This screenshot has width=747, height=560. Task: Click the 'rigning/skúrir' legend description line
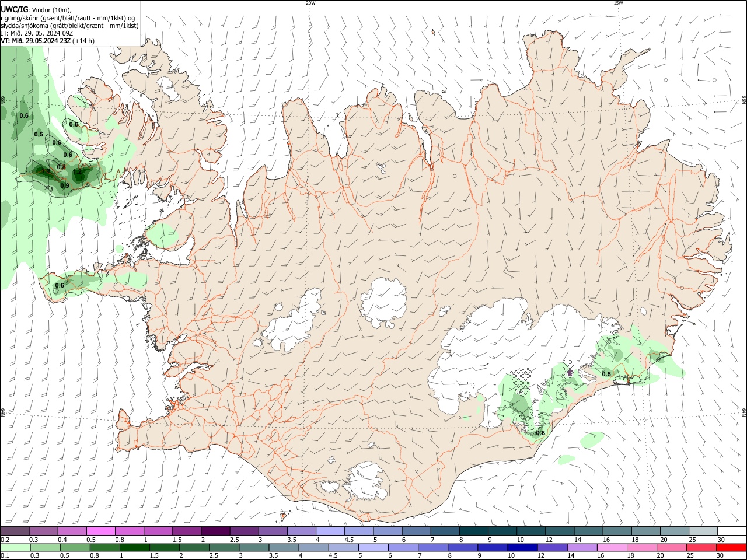coord(68,17)
